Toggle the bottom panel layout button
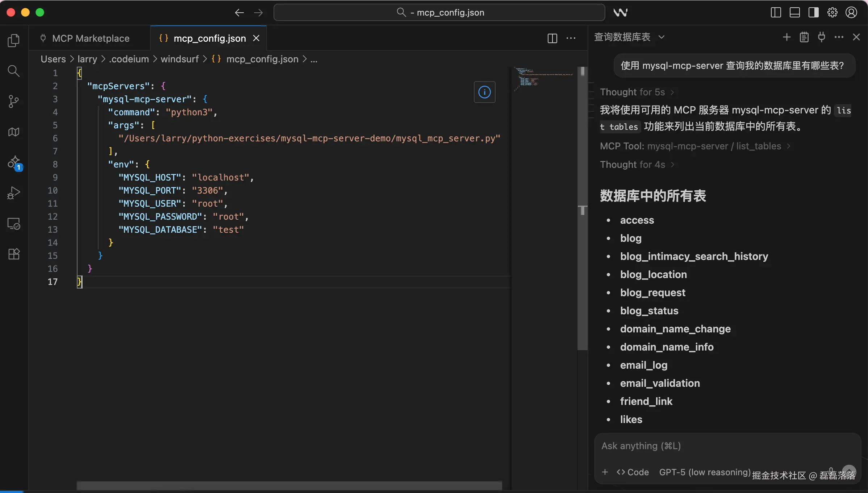The height and width of the screenshot is (493, 868). point(794,13)
